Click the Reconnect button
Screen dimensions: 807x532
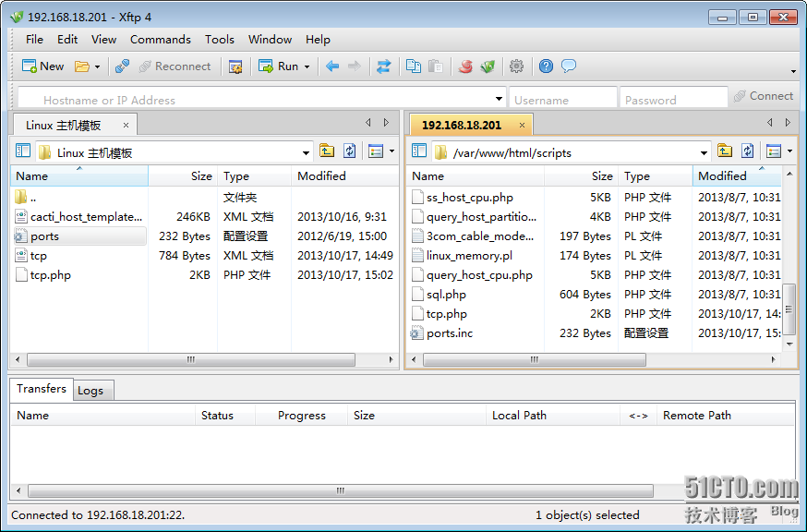click(175, 66)
